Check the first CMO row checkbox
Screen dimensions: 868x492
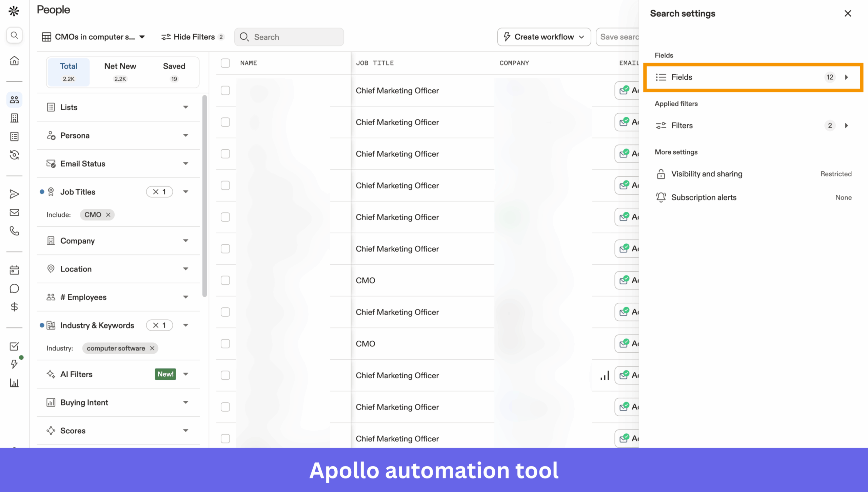click(225, 280)
